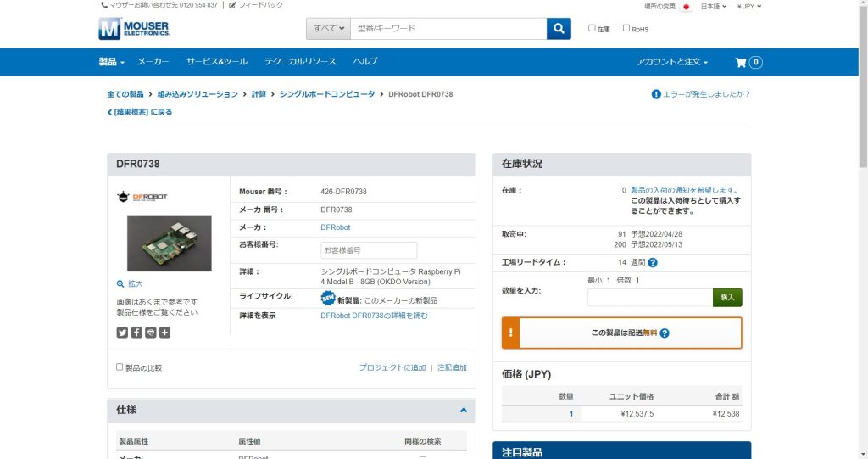The image size is (868, 459).
Task: Click the 拡大 enlarge link
Action: coord(136,284)
